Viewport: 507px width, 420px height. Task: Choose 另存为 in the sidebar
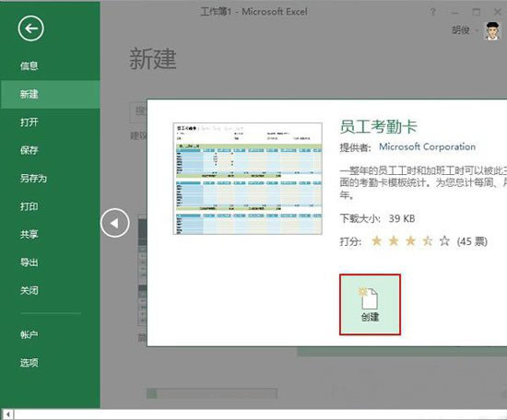(x=33, y=179)
